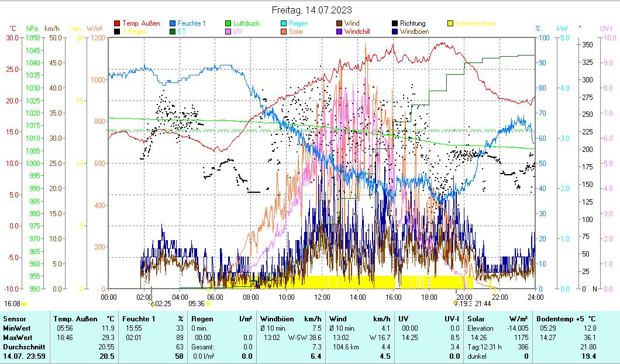Click the solar maximum 1175
The width and height of the screenshot is (620, 364).
(521, 338)
